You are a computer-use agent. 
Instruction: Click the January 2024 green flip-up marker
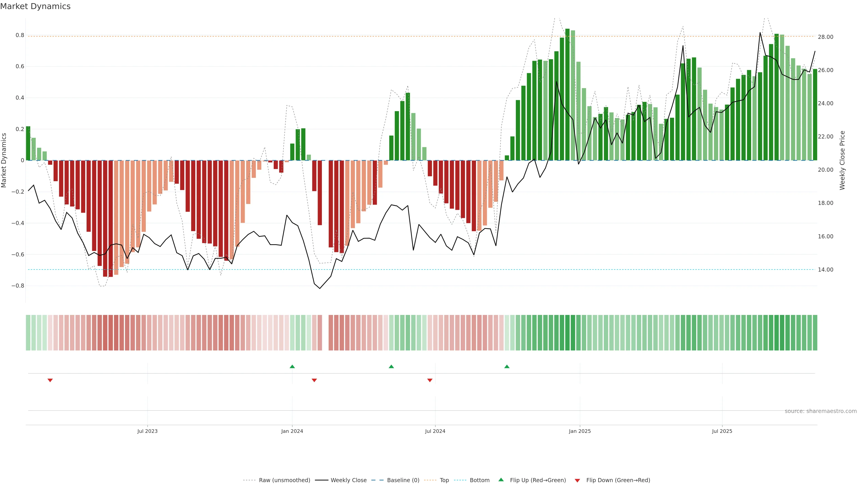click(x=292, y=366)
